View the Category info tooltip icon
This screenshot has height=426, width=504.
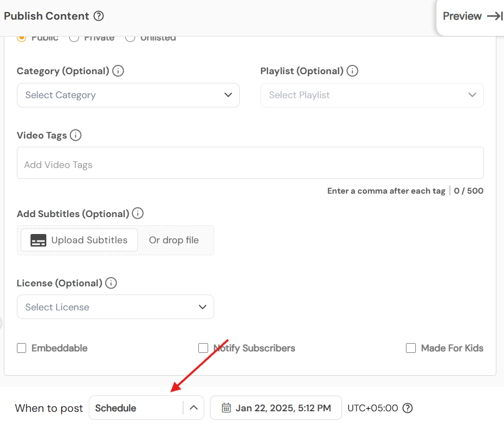(x=118, y=71)
